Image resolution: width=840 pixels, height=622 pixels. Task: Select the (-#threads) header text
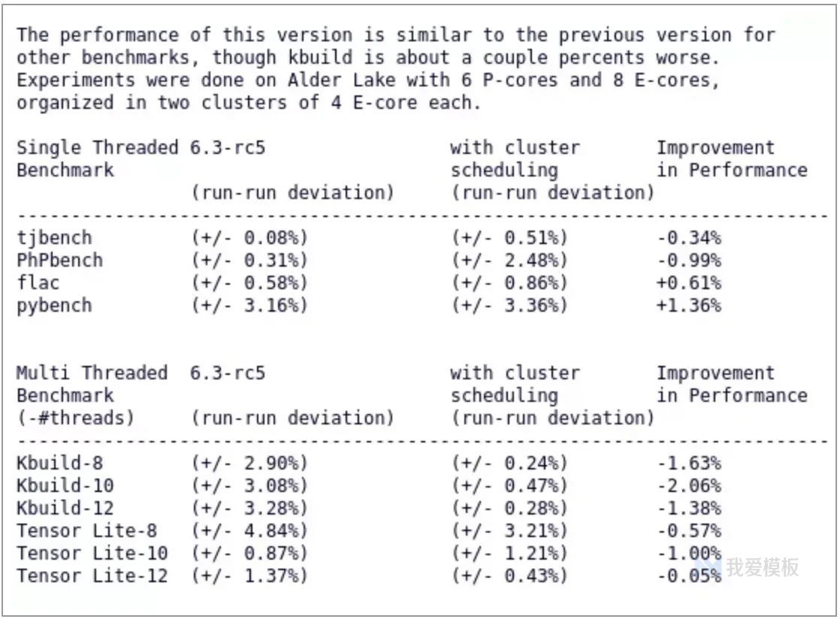point(76,418)
